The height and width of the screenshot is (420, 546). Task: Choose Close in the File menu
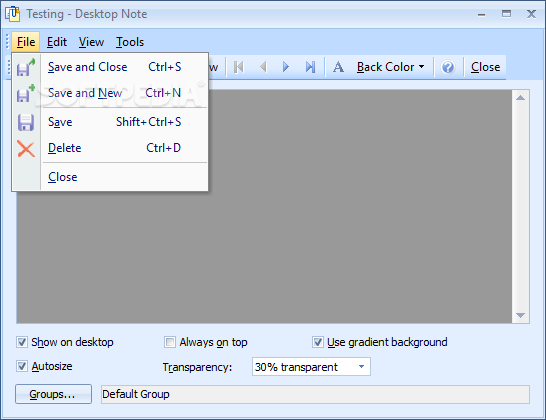click(110, 177)
